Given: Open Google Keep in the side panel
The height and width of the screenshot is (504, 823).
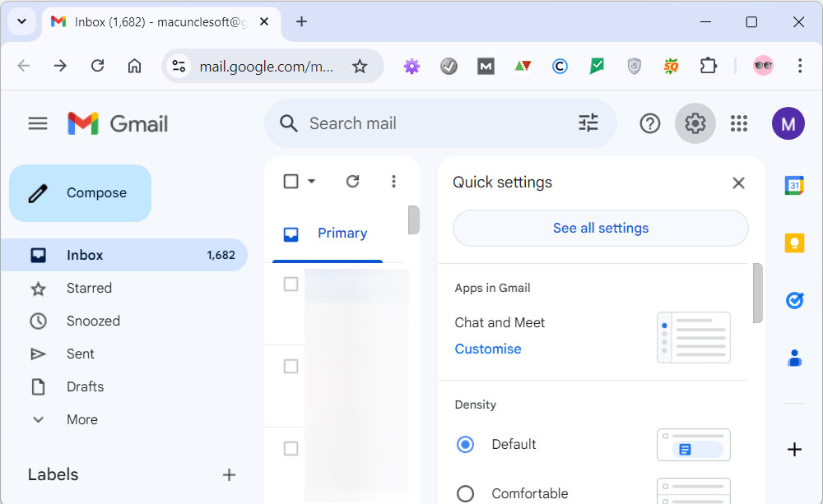Looking at the screenshot, I should [x=793, y=243].
